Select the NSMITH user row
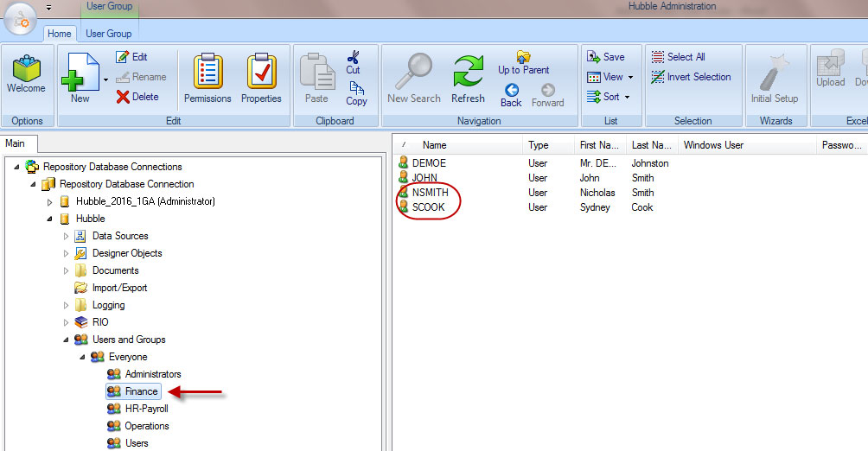Screen dimensions: 868x451 (x=431, y=193)
